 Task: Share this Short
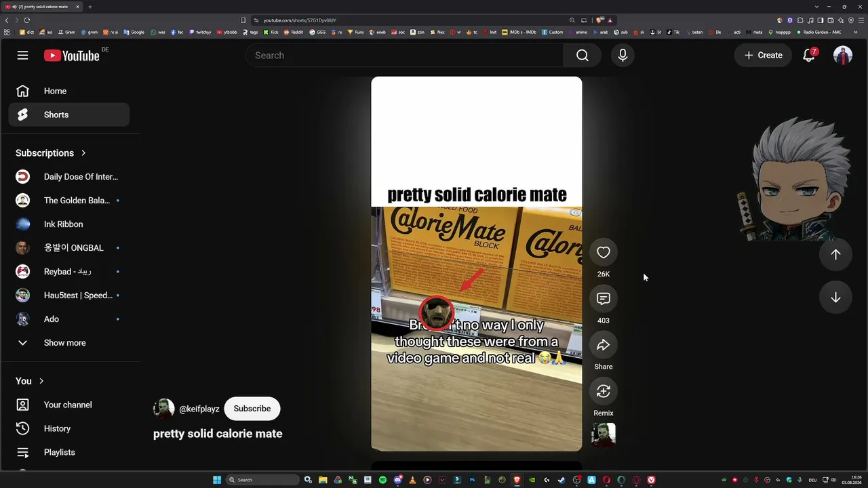(x=604, y=345)
